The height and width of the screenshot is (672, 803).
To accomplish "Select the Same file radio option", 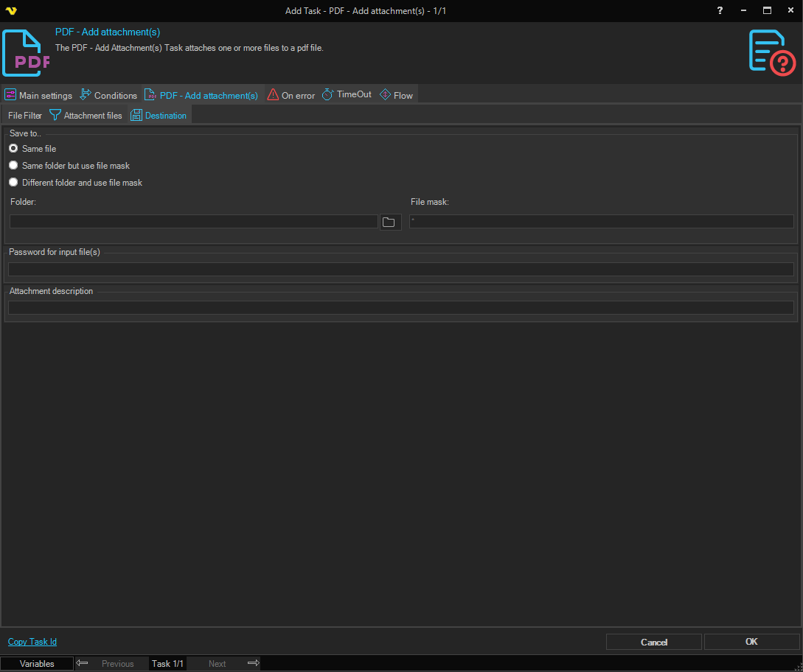I will pos(13,149).
